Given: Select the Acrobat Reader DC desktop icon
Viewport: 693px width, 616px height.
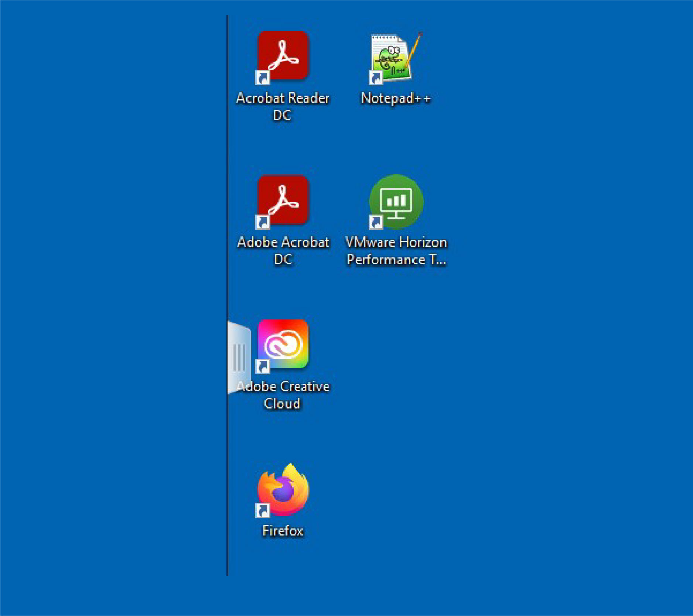Looking at the screenshot, I should (283, 56).
